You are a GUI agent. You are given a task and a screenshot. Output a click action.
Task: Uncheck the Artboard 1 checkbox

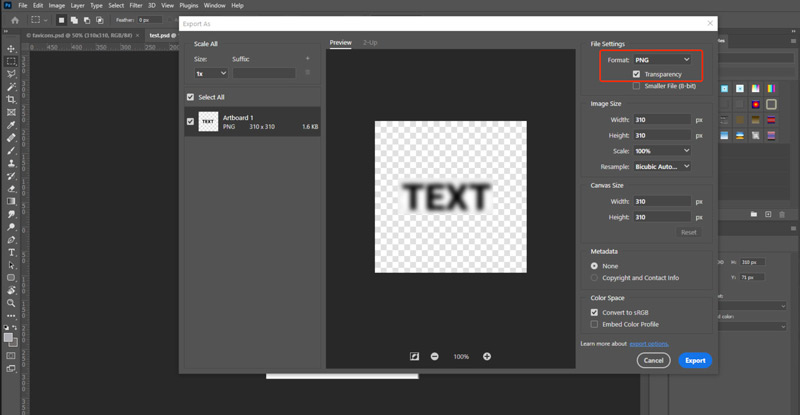tap(190, 121)
